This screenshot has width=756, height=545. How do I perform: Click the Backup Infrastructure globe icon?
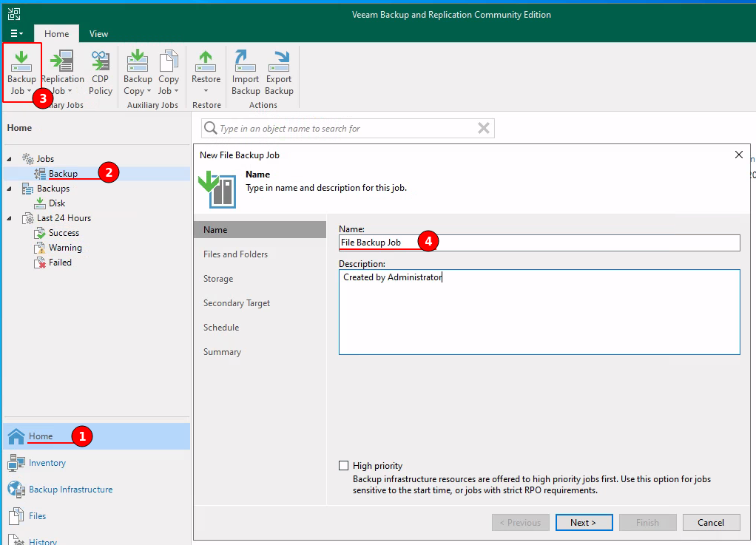[16, 490]
